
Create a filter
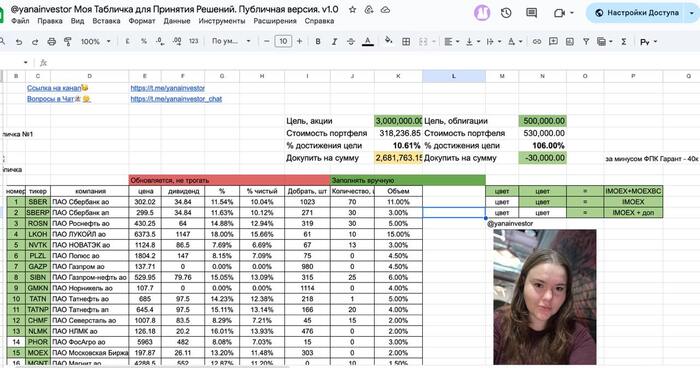pos(586,42)
